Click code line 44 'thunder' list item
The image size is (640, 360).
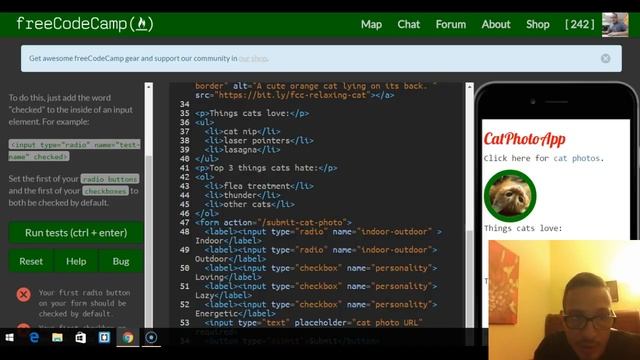click(x=242, y=195)
